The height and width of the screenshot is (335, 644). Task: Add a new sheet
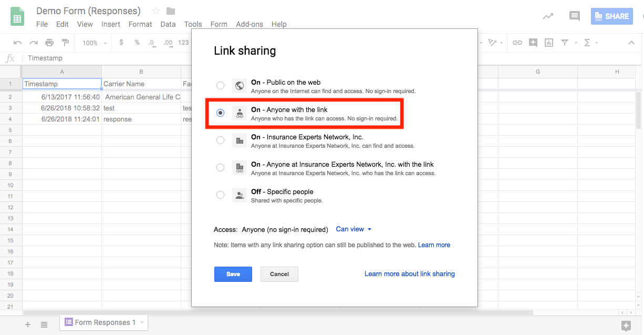tap(28, 324)
